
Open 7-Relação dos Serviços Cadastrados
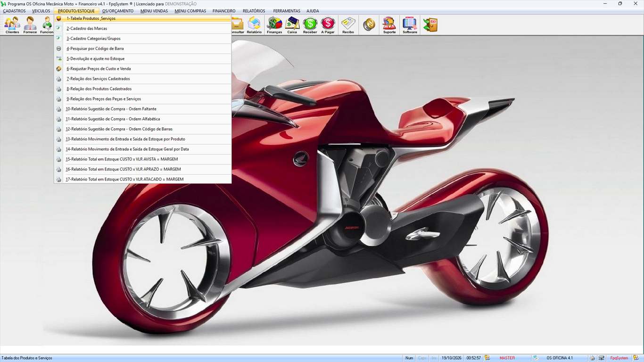pos(143,79)
